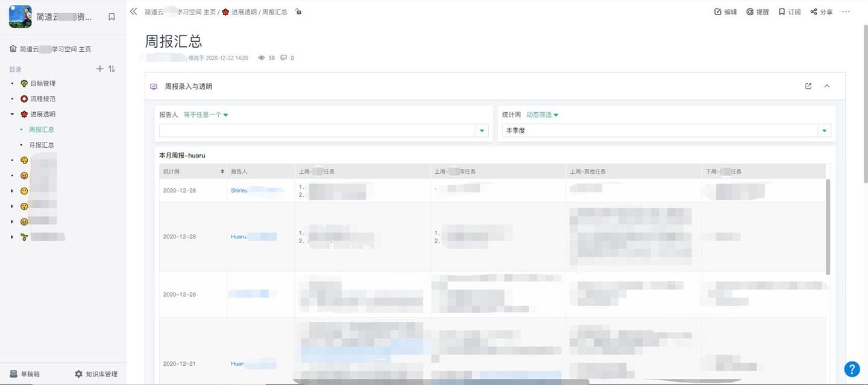Open the embedded panel in new window
This screenshot has height=385, width=868.
click(808, 86)
